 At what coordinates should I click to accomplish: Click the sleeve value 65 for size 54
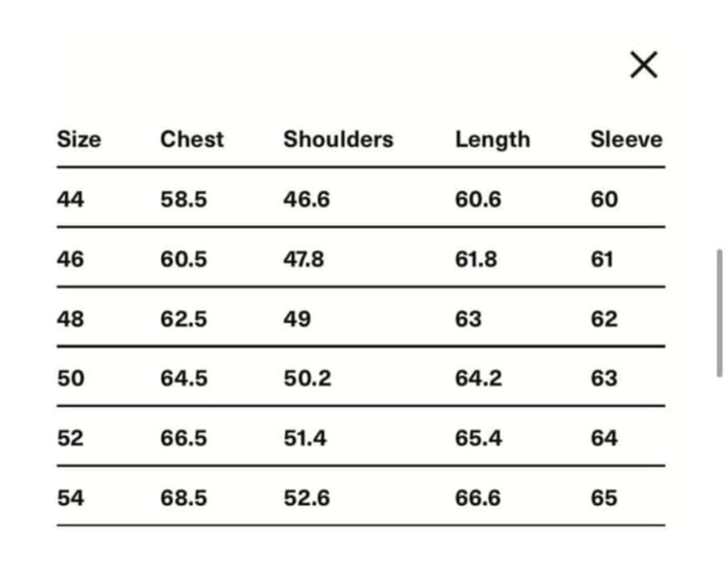pyautogui.click(x=603, y=498)
